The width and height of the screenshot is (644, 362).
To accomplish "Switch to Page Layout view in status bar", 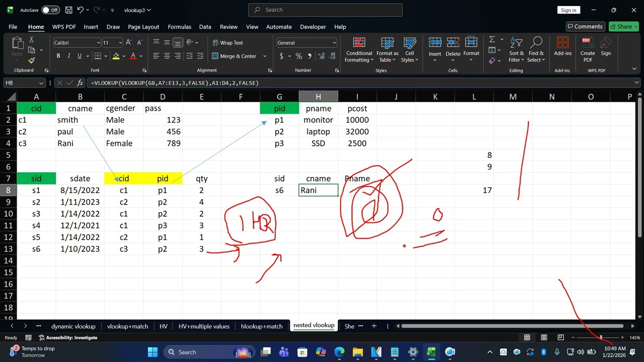I will tap(543, 337).
